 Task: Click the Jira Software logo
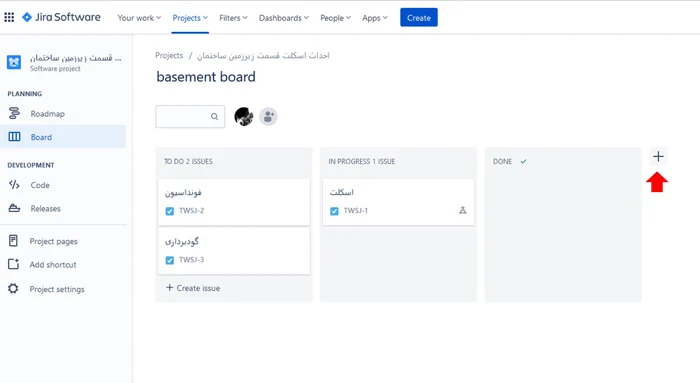click(62, 17)
